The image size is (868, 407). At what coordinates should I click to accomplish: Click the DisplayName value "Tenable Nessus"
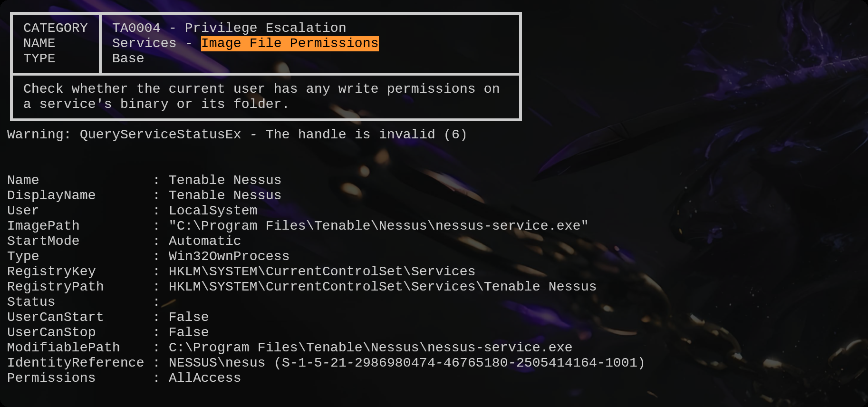pos(225,195)
